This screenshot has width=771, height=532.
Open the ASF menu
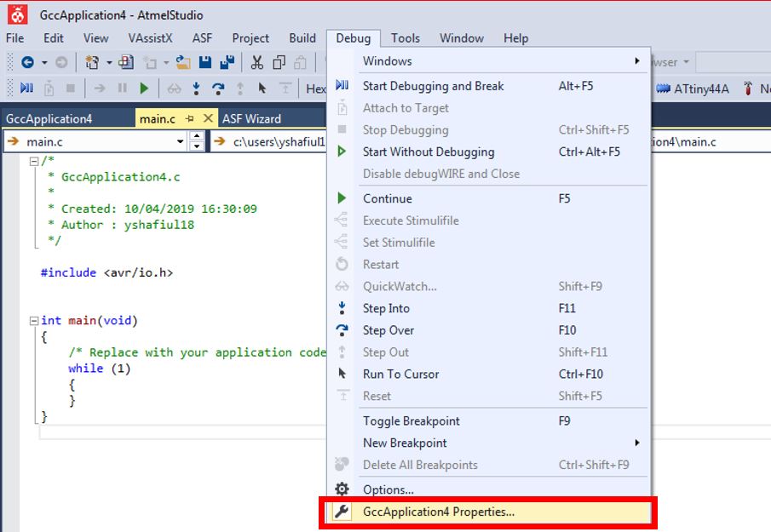[x=202, y=37]
